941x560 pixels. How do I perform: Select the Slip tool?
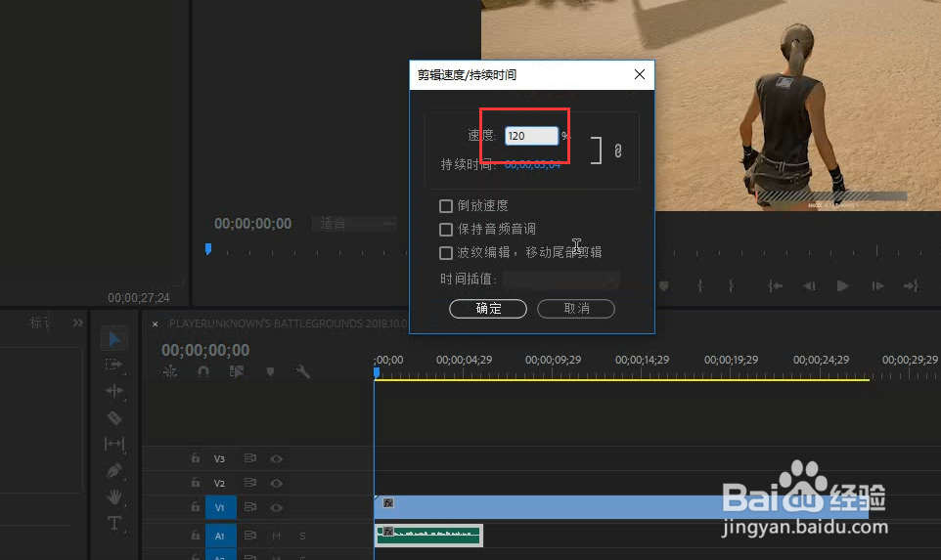point(114,444)
